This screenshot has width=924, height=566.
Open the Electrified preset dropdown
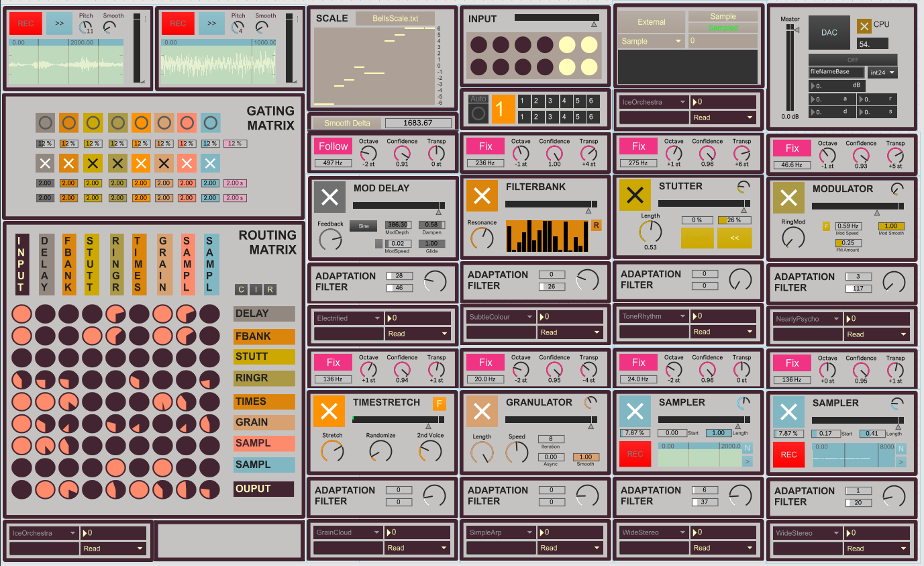tap(348, 318)
